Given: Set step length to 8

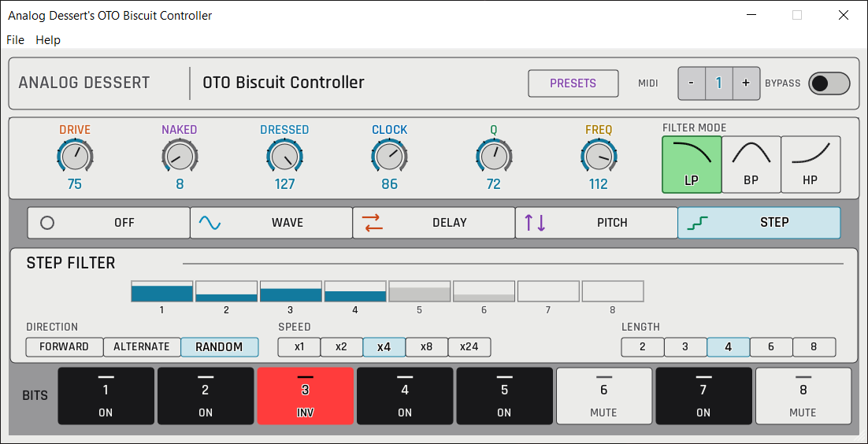Looking at the screenshot, I should coord(814,347).
